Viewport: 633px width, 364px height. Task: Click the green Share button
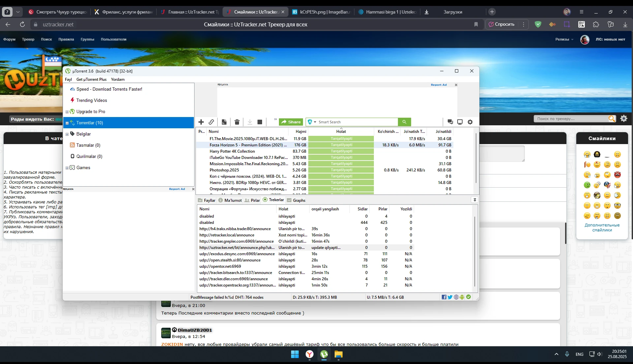[291, 122]
